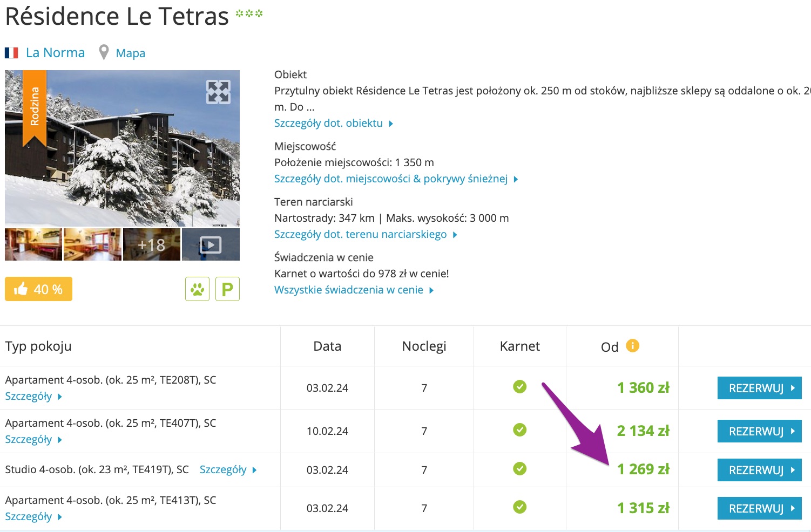
Task: Click the 40 % thumbs-up rating badge
Action: [x=38, y=289]
